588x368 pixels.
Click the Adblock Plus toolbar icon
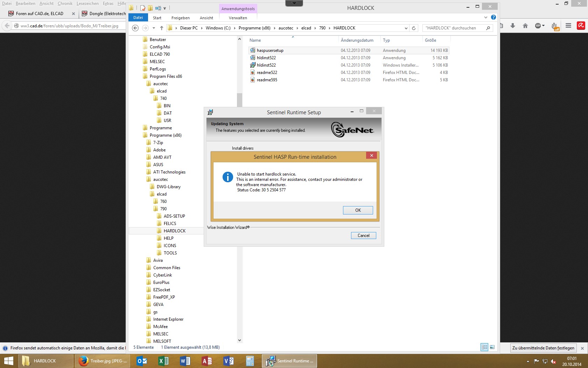click(538, 26)
